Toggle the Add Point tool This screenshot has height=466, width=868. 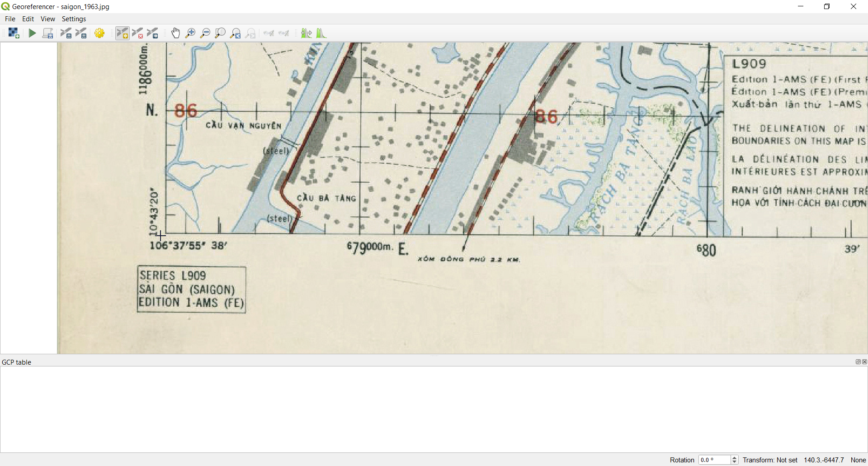pos(123,33)
